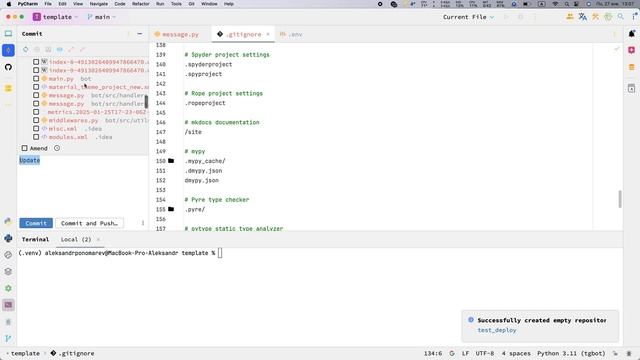Image resolution: width=640 pixels, height=360 pixels.
Task: Select the Local (2) terminal tab
Action: click(76, 240)
